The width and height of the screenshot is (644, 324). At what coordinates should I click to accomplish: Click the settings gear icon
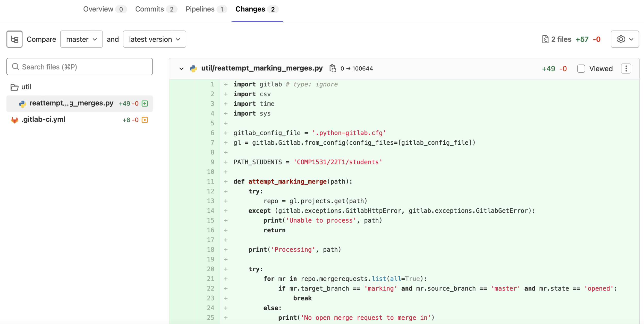(621, 39)
